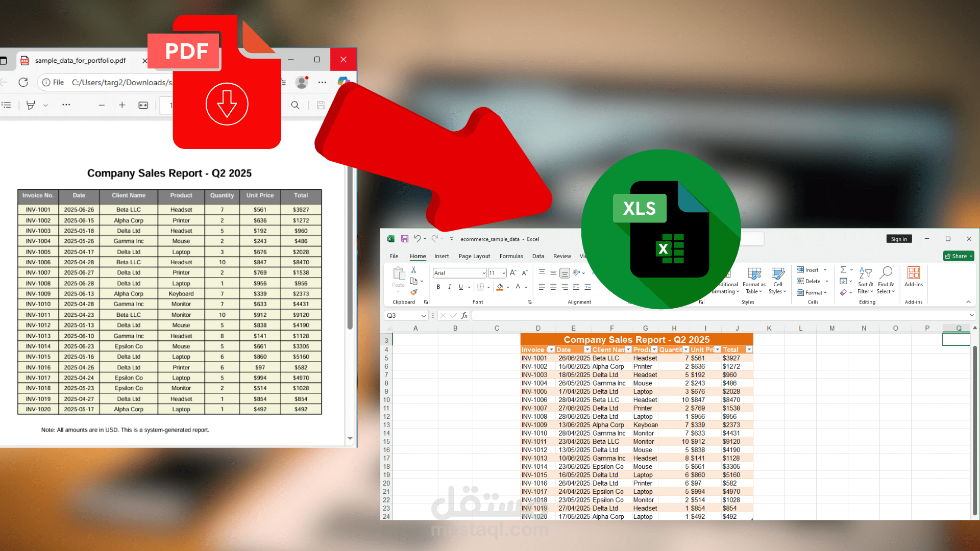This screenshot has width=980, height=551.
Task: Switch to the Review ribbon tab
Action: (x=562, y=256)
